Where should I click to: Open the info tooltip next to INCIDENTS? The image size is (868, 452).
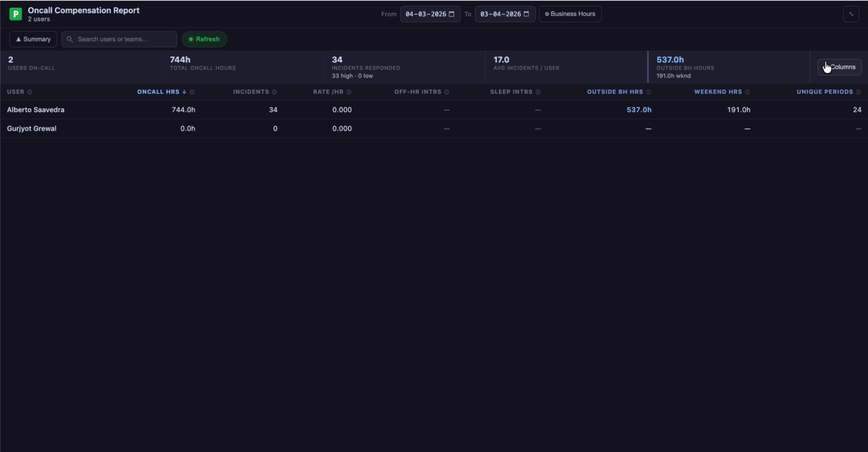pyautogui.click(x=275, y=92)
